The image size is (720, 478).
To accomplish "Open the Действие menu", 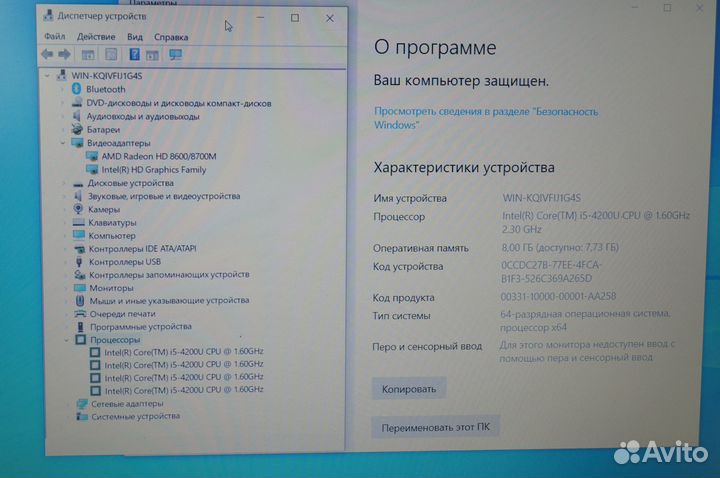I will click(x=96, y=37).
